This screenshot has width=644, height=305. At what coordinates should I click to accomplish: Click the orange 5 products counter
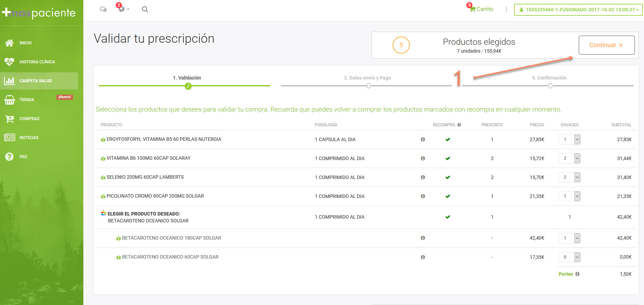tap(401, 45)
